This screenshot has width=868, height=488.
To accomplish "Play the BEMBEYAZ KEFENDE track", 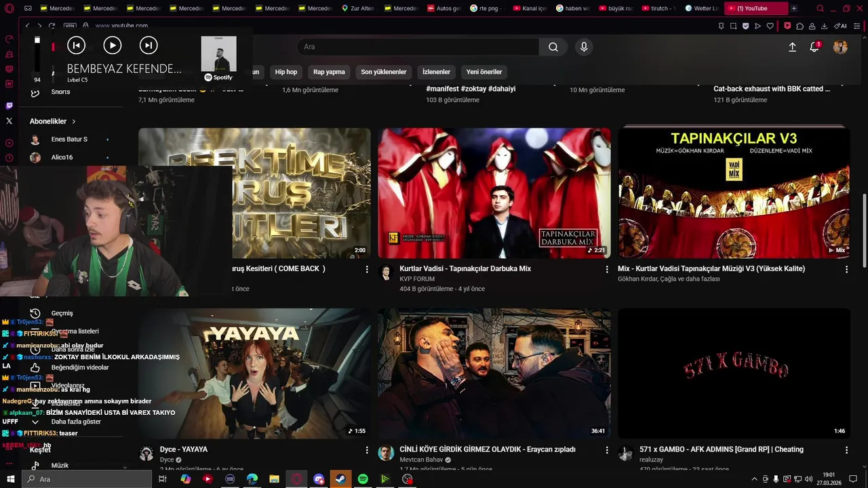I will click(112, 45).
